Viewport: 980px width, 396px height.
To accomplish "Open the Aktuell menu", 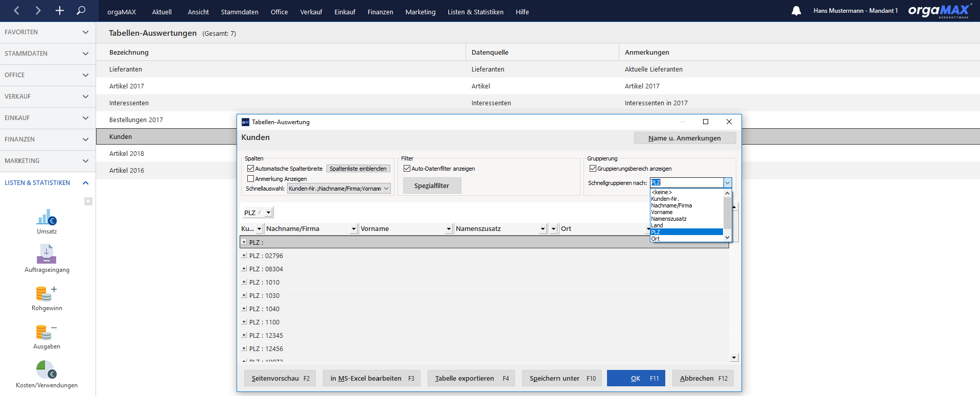I will pos(162,12).
